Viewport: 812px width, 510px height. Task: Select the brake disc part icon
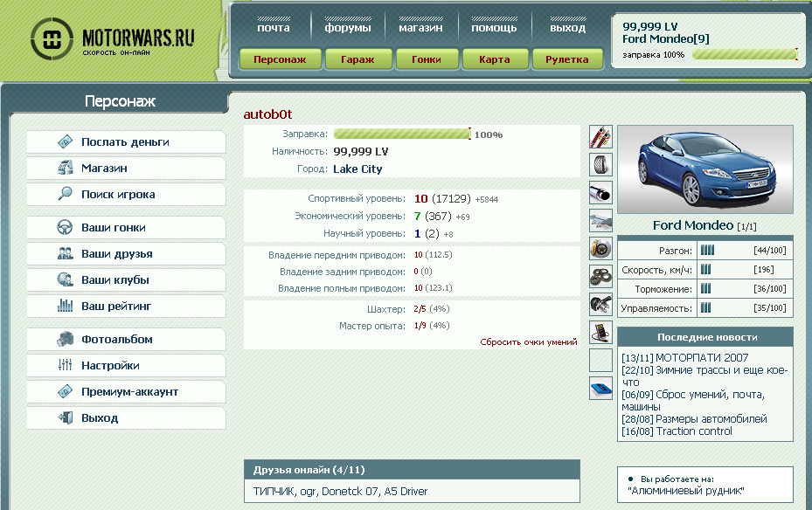click(x=600, y=249)
